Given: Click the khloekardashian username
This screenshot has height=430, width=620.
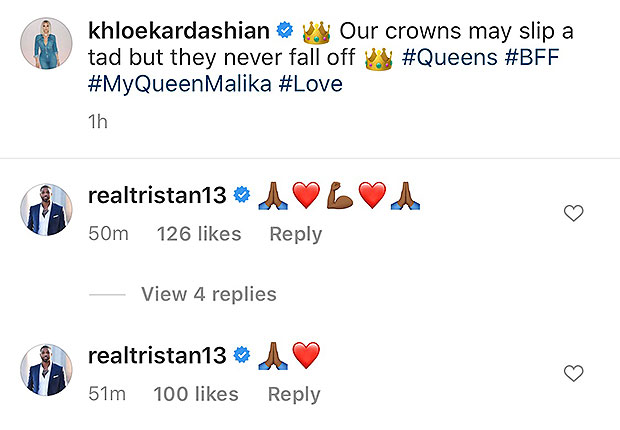Looking at the screenshot, I should [x=176, y=32].
